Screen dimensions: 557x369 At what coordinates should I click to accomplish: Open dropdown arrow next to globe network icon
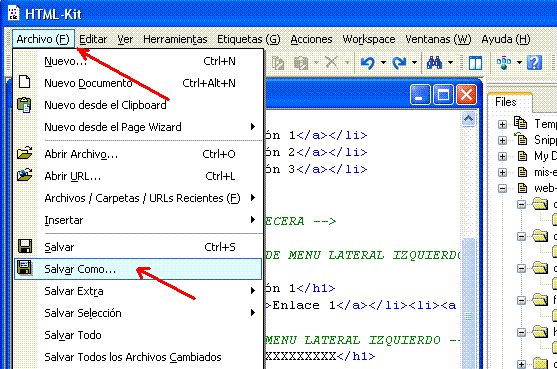pos(519,63)
